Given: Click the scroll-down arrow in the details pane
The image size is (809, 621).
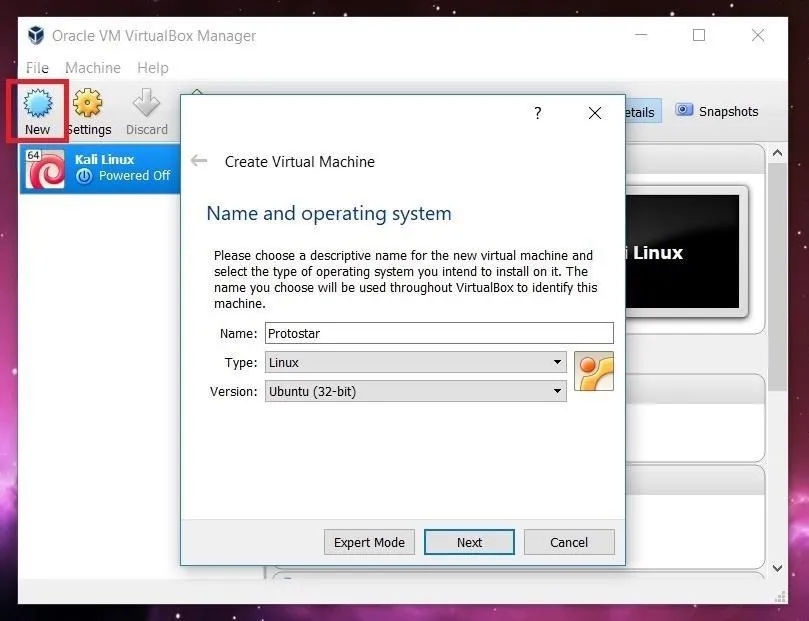Looking at the screenshot, I should (x=777, y=568).
